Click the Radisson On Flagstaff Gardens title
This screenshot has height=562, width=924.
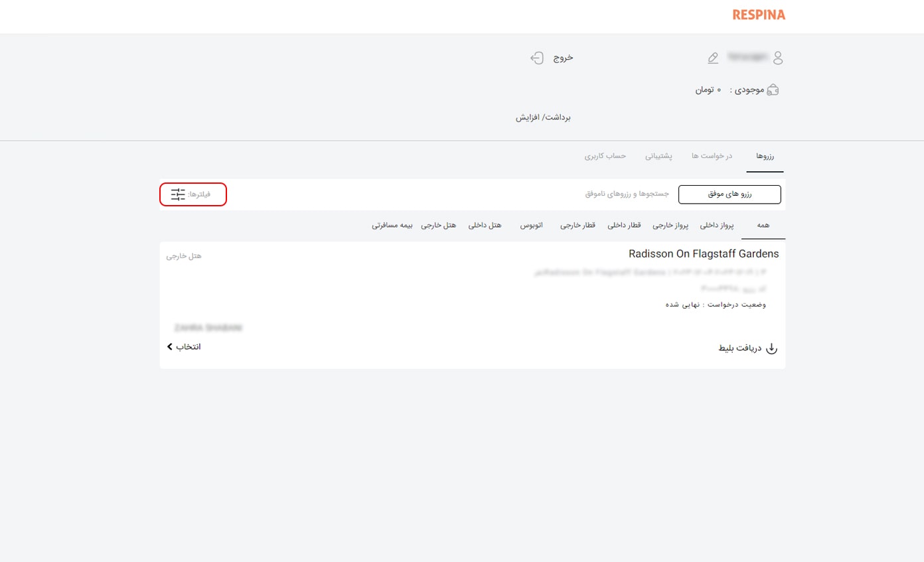click(703, 253)
